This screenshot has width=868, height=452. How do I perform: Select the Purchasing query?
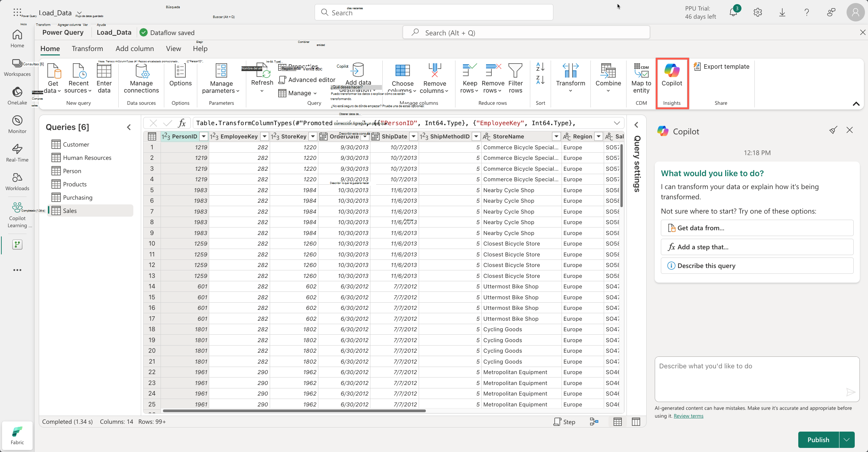click(90, 198)
